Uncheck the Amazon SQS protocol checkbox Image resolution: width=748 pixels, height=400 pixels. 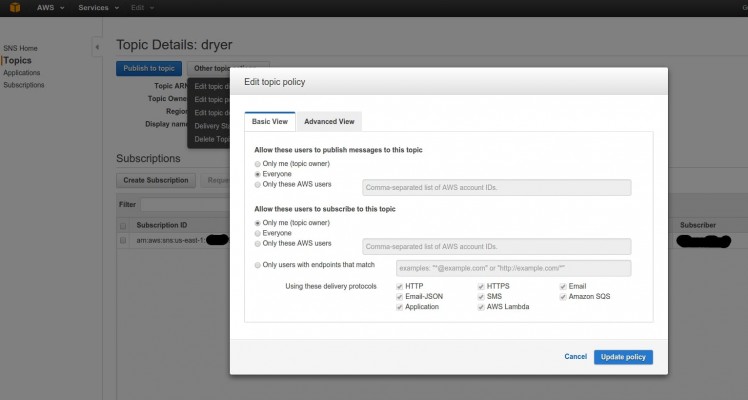tap(564, 296)
